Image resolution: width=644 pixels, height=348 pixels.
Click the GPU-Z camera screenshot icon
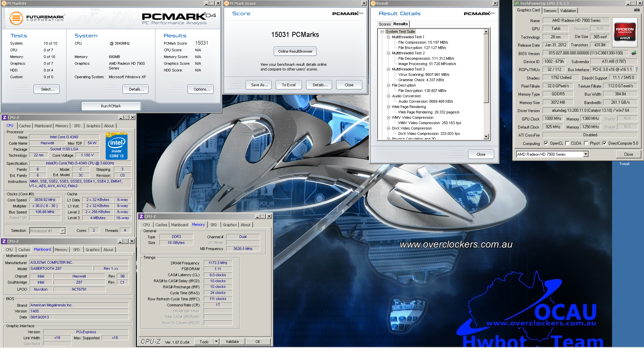(x=637, y=10)
